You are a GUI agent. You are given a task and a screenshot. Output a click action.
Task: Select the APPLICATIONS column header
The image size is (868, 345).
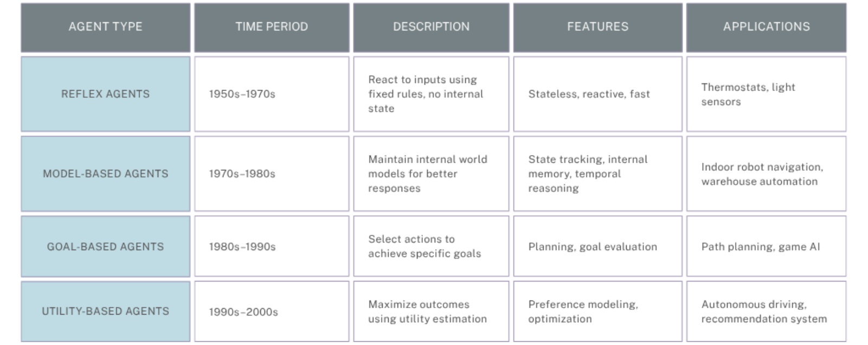pos(766,27)
